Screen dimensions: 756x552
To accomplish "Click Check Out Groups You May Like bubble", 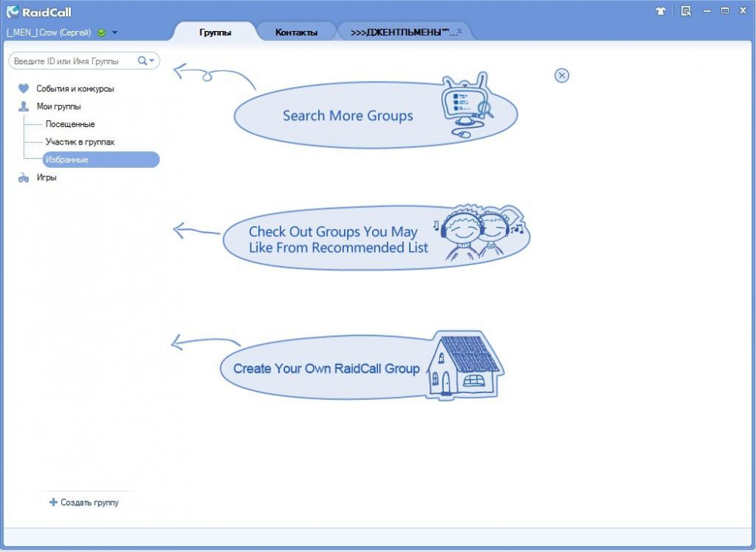I will [376, 239].
